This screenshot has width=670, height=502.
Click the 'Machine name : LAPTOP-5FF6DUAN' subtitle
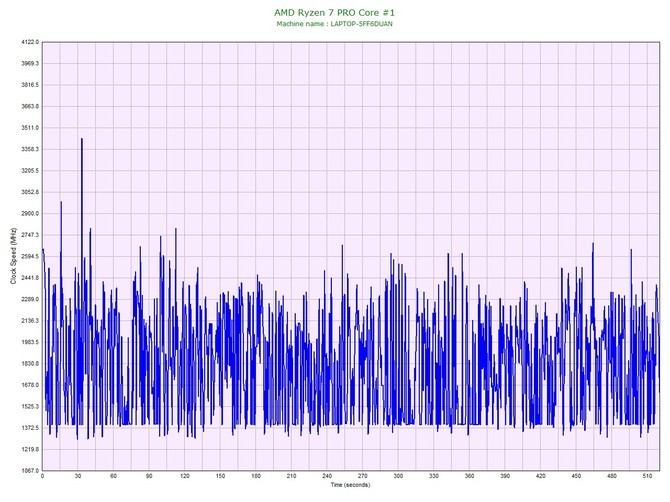click(335, 24)
